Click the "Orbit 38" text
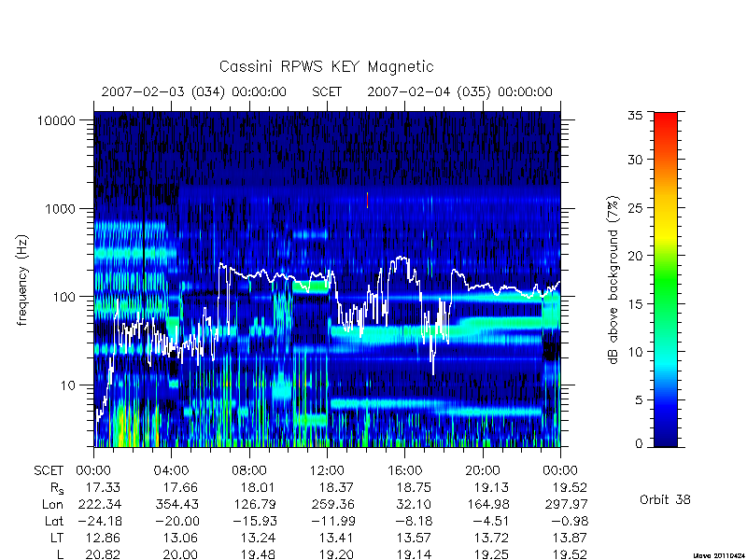Screen dimensions: 747x560 coord(665,500)
